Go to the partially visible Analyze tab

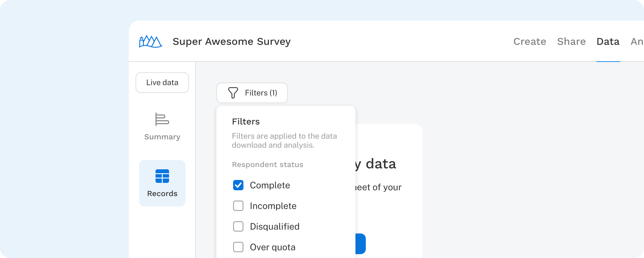pyautogui.click(x=637, y=42)
